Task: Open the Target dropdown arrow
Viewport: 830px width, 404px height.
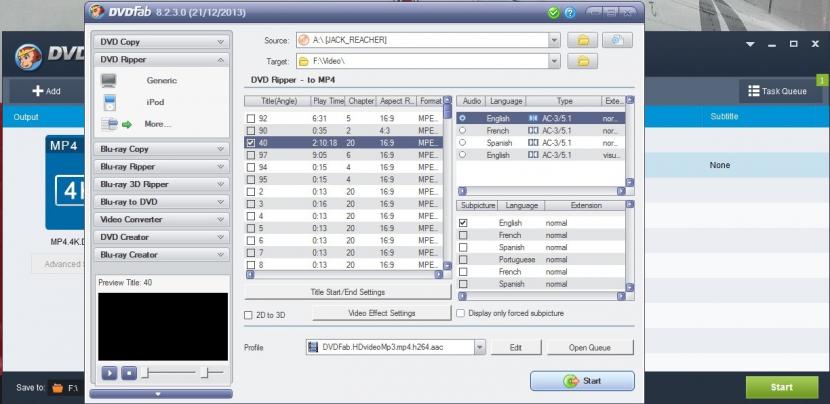Action: [554, 61]
